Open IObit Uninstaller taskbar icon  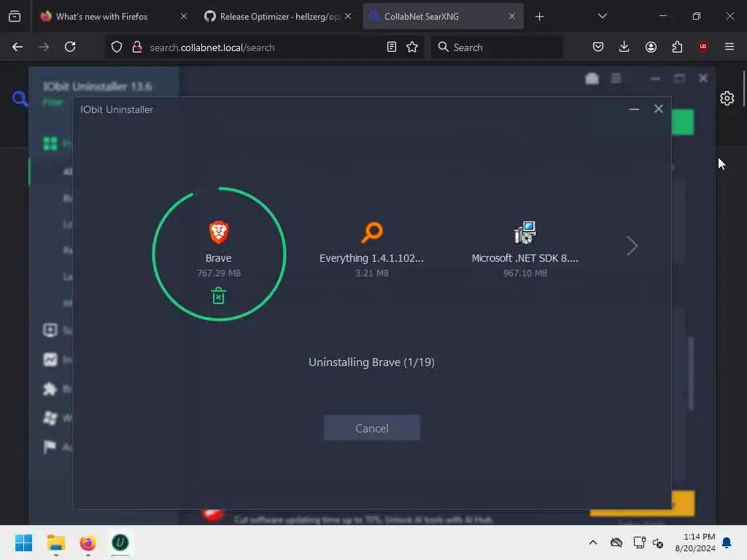pyautogui.click(x=120, y=542)
